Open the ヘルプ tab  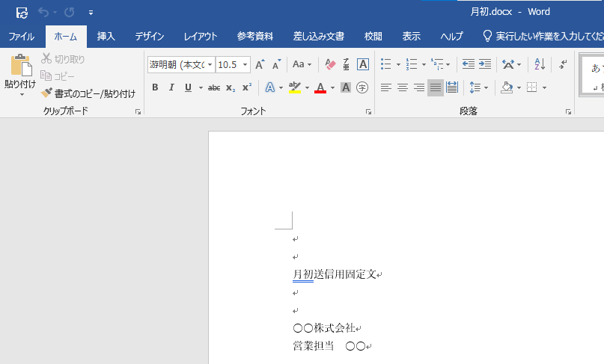(x=451, y=36)
